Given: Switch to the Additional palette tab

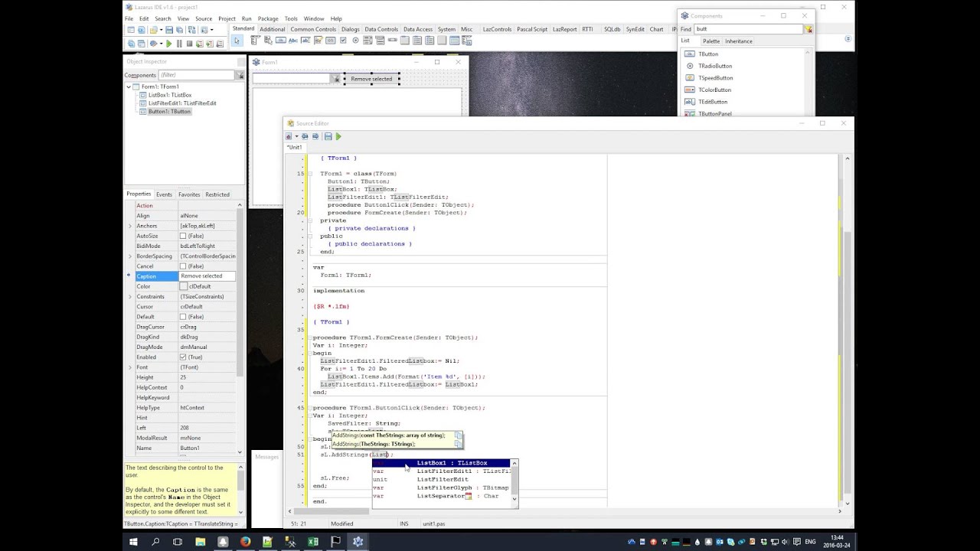Looking at the screenshot, I should click(x=273, y=29).
